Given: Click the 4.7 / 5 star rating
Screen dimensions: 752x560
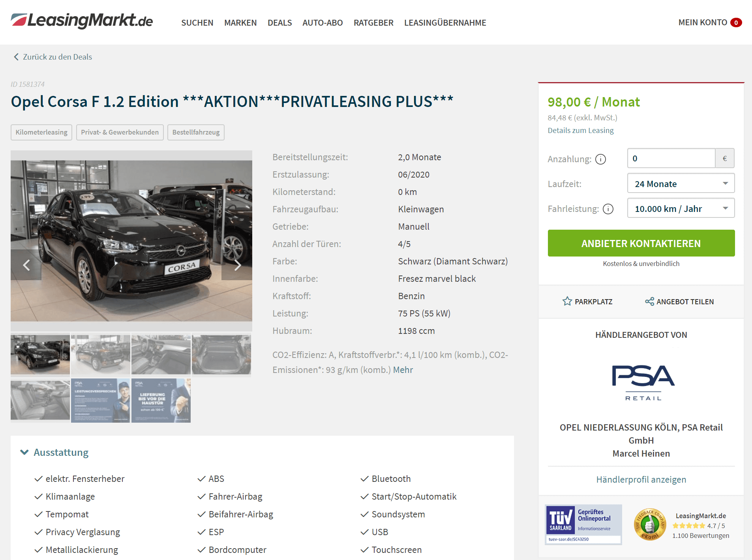Looking at the screenshot, I should [699, 526].
